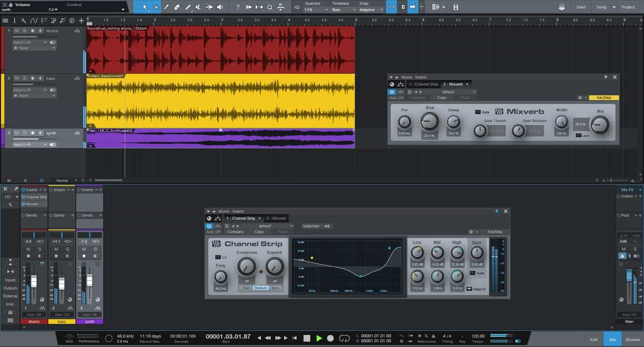Click the Mix knob in Mixverb

[x=600, y=125]
